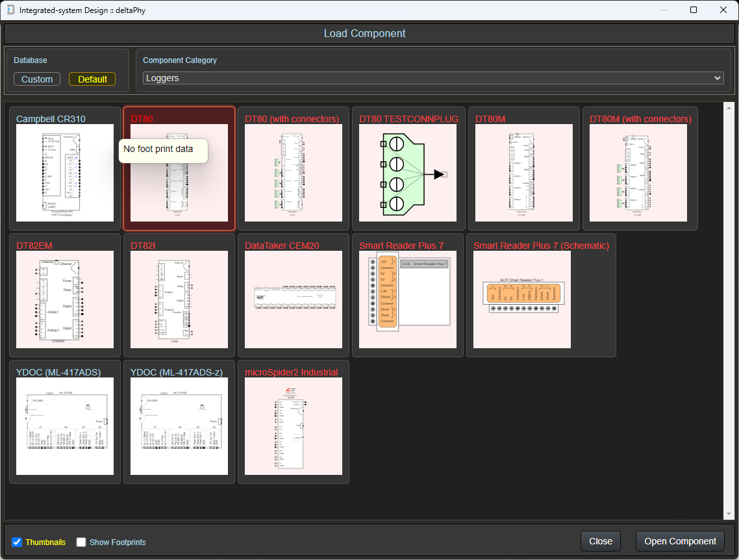Switch to the Custom database
Viewport: 739px width, 560px height.
tap(36, 79)
